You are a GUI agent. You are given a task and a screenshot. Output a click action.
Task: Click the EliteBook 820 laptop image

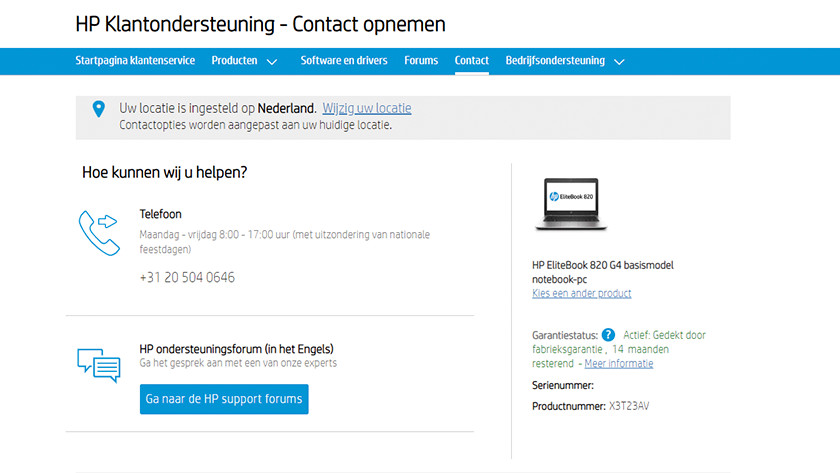point(572,204)
